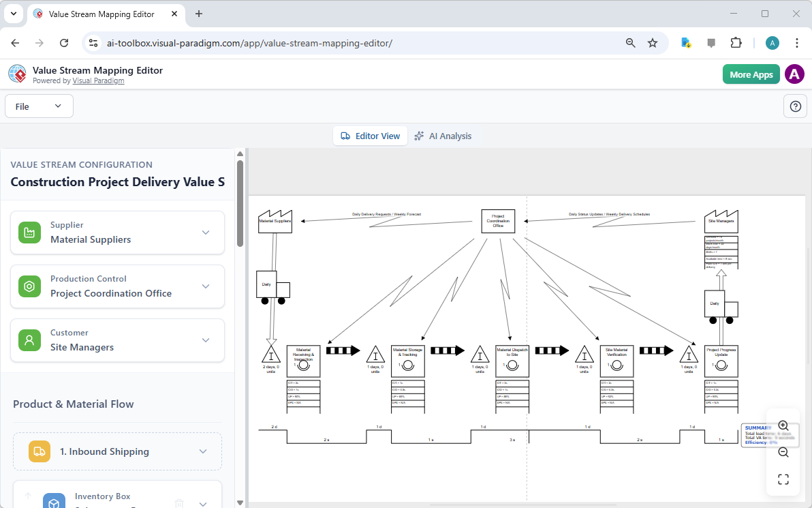
Task: Zoom in on the value stream map
Action: point(783,425)
